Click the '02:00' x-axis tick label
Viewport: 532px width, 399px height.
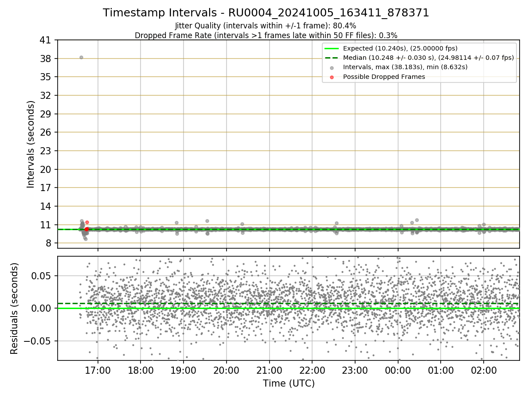click(484, 370)
